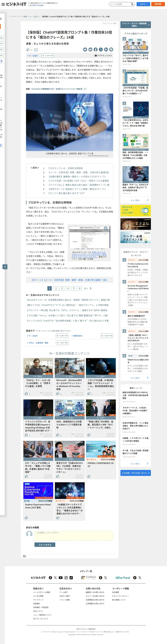Open トップページ breadcrumb link

tap(14, 17)
